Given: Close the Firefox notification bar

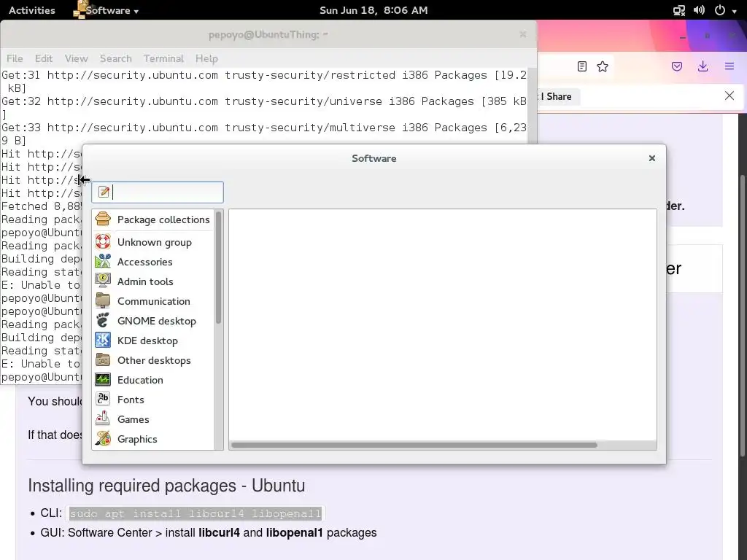Looking at the screenshot, I should pyautogui.click(x=729, y=96).
